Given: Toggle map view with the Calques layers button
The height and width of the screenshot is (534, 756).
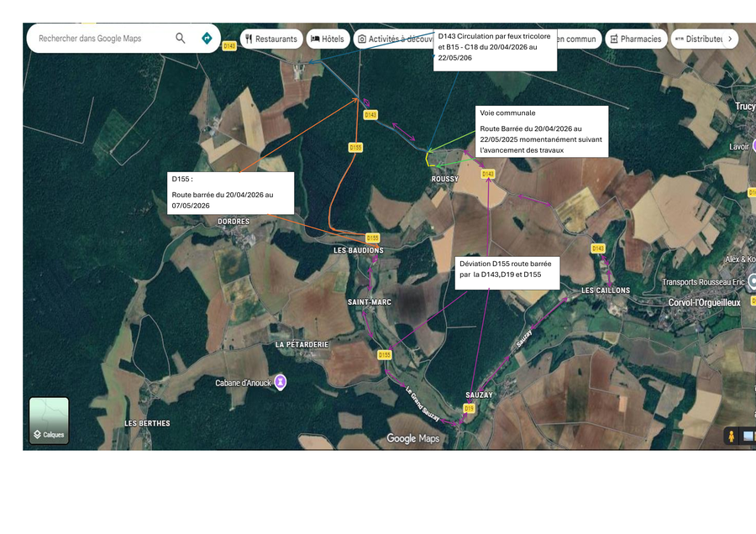Looking at the screenshot, I should pyautogui.click(x=49, y=421).
